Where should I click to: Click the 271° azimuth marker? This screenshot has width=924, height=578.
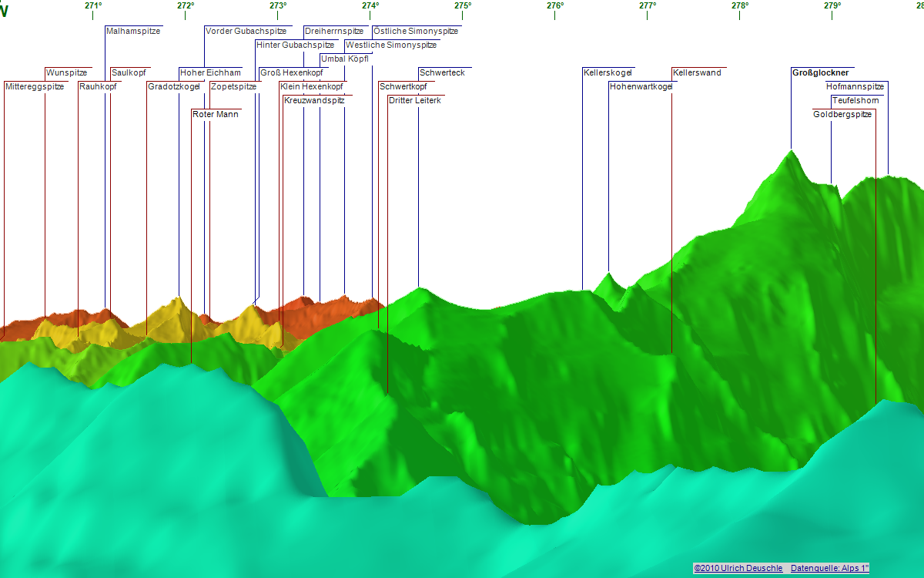pyautogui.click(x=93, y=5)
